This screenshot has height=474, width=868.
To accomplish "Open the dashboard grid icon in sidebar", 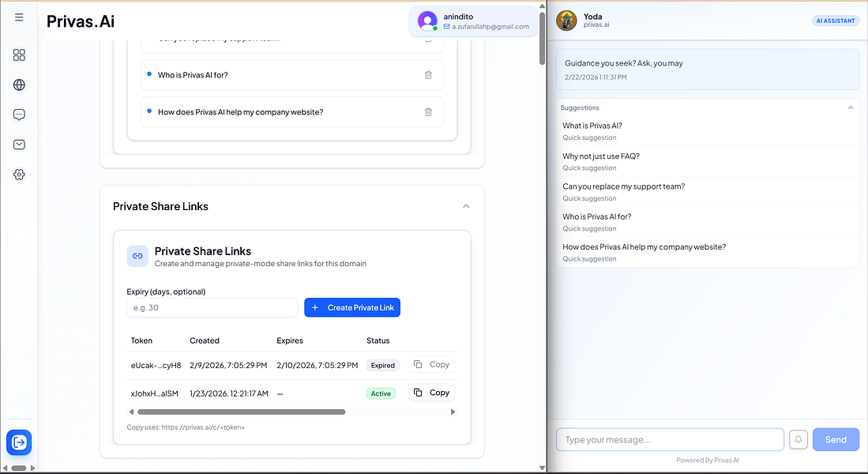I will [x=19, y=55].
